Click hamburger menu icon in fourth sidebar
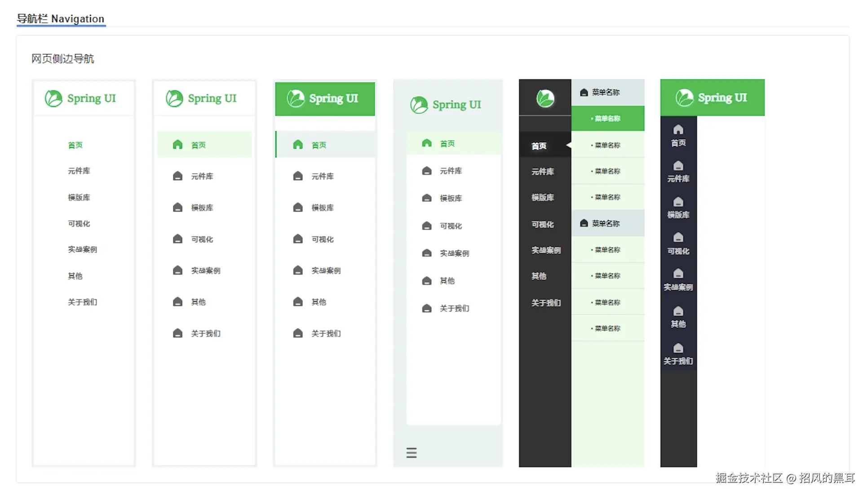This screenshot has height=497, width=868. coord(411,453)
